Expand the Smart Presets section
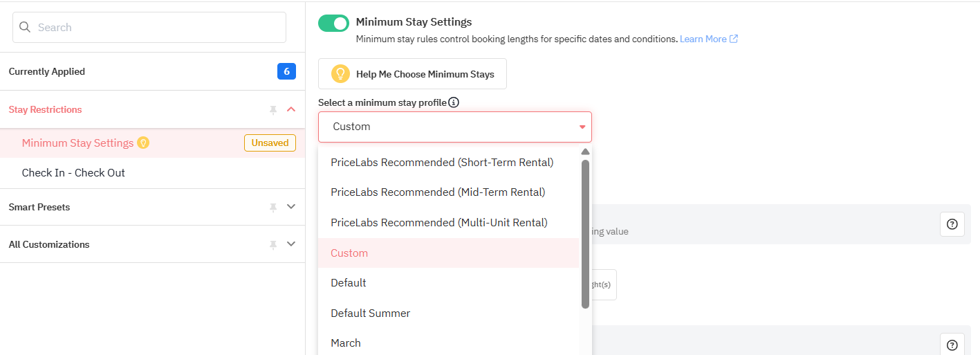This screenshot has width=980, height=355. (x=291, y=207)
